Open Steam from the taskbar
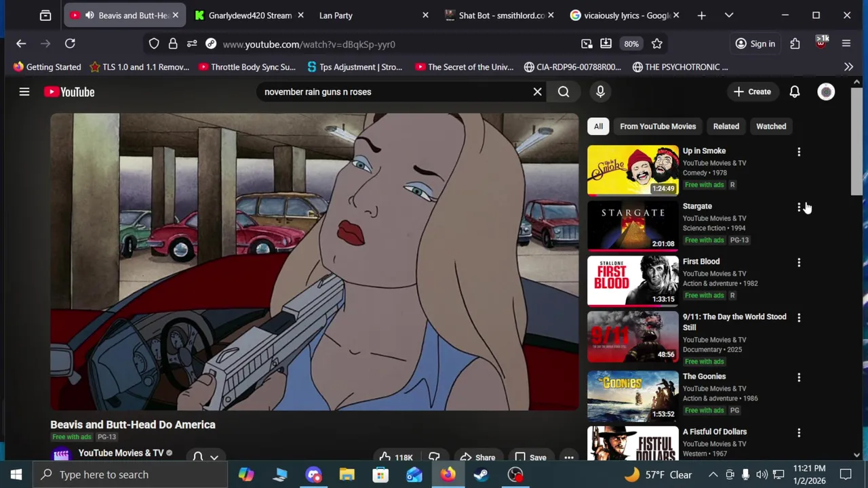The height and width of the screenshot is (488, 868). click(481, 474)
